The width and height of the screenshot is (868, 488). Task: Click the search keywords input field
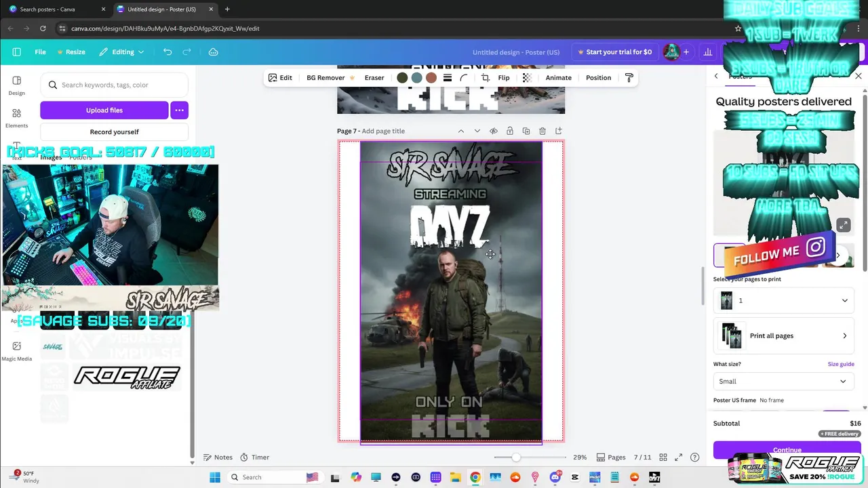coord(114,85)
